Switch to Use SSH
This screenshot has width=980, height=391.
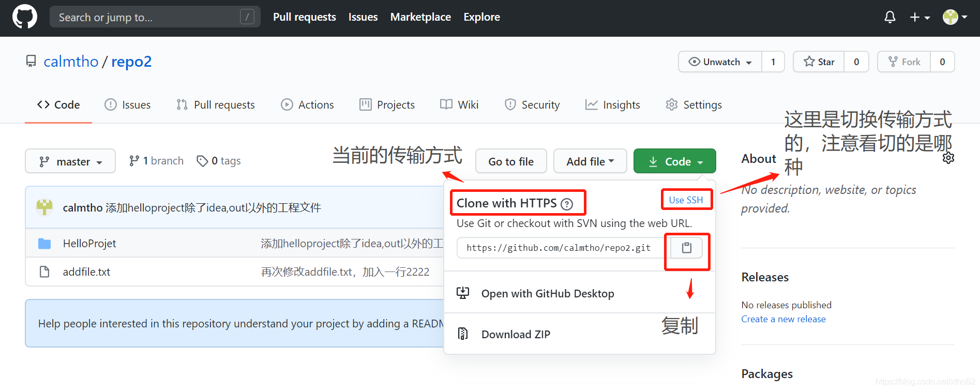pos(686,200)
